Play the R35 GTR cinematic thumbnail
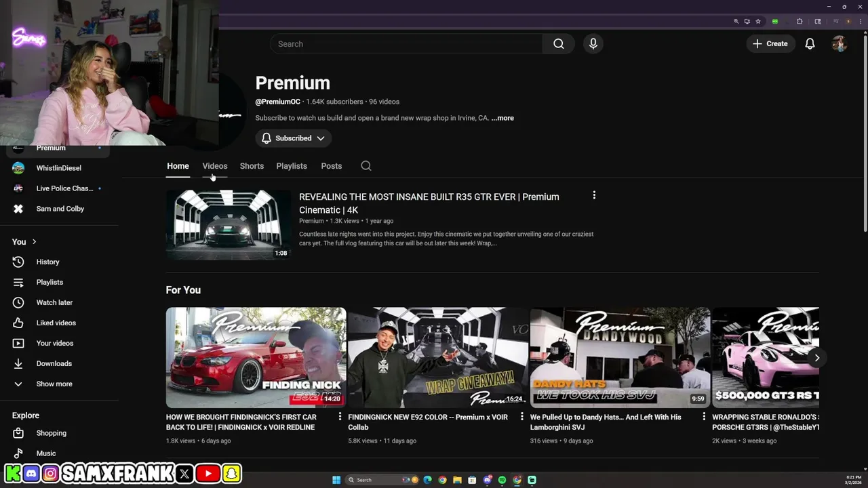This screenshot has width=868, height=488. 229,224
